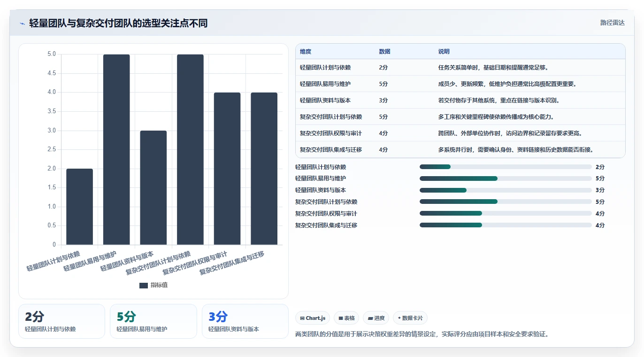Click 复杂交付团队权限与审计 in the table's 维度 column
The image size is (644, 357).
coord(331,133)
